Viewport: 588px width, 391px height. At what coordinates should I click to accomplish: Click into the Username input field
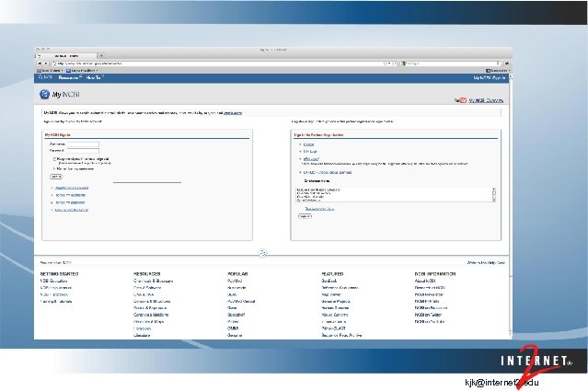(83, 144)
